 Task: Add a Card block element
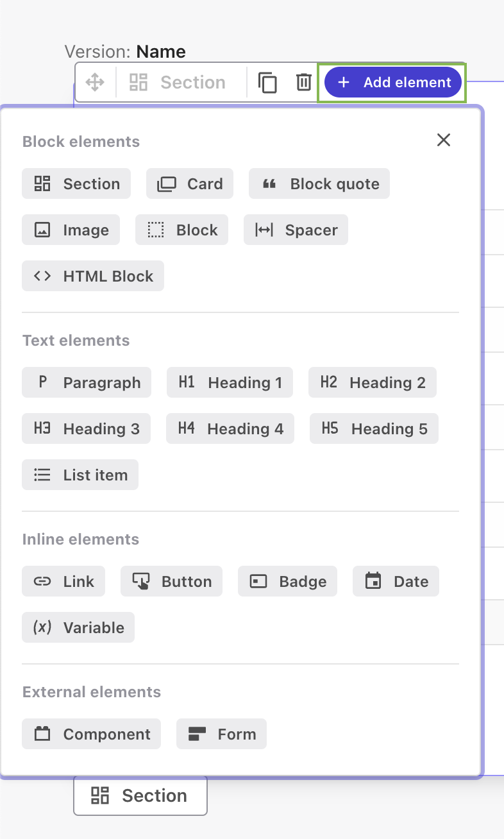pos(189,183)
